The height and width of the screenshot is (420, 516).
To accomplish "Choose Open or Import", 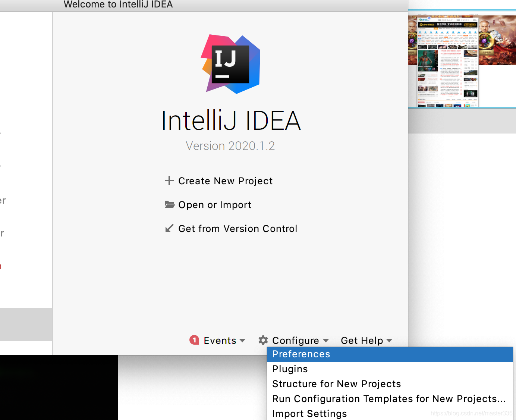I will pyautogui.click(x=215, y=205).
